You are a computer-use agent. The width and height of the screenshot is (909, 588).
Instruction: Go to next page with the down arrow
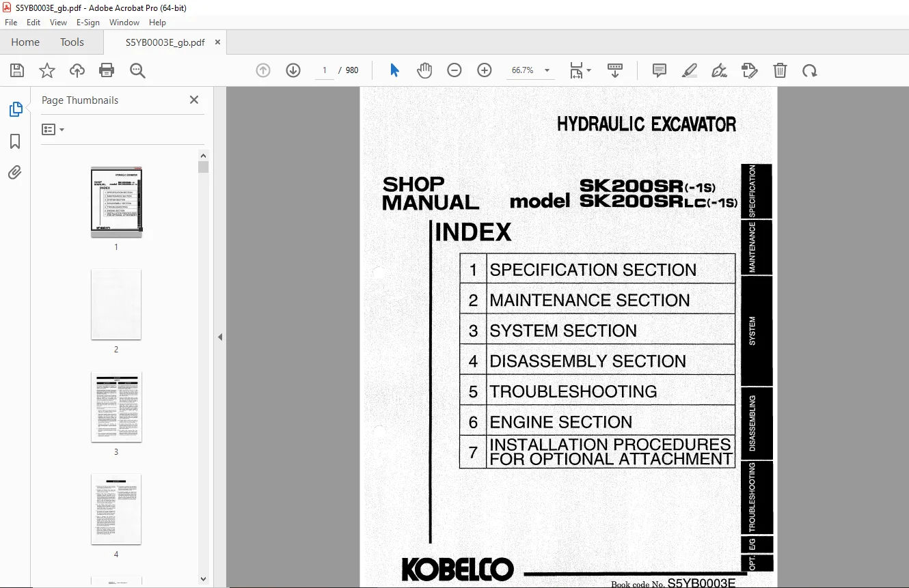tap(293, 70)
